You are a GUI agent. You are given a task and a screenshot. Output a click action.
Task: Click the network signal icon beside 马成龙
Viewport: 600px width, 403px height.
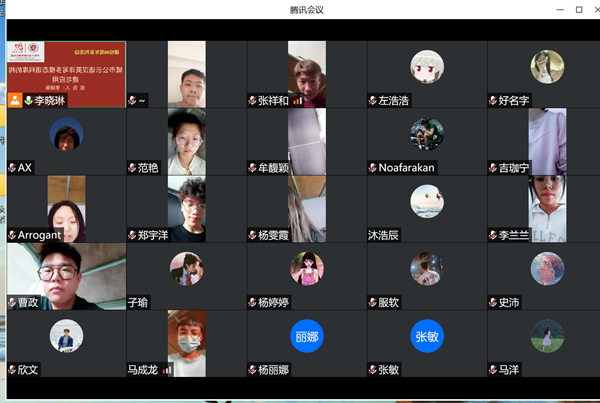click(x=167, y=370)
